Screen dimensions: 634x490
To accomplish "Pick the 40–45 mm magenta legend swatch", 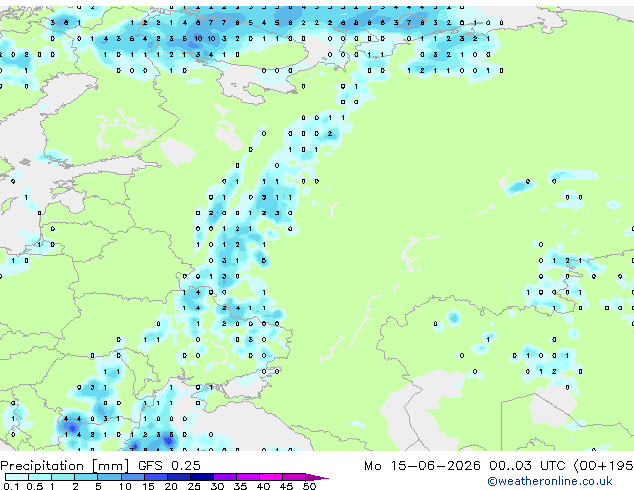I will pos(271,477).
